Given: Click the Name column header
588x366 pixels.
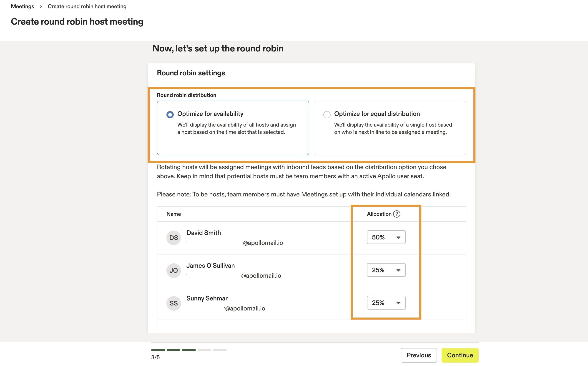Looking at the screenshot, I should tap(173, 214).
